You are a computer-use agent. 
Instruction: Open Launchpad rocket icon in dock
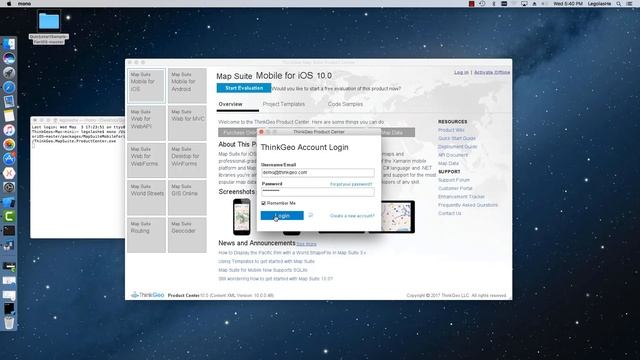point(9,73)
